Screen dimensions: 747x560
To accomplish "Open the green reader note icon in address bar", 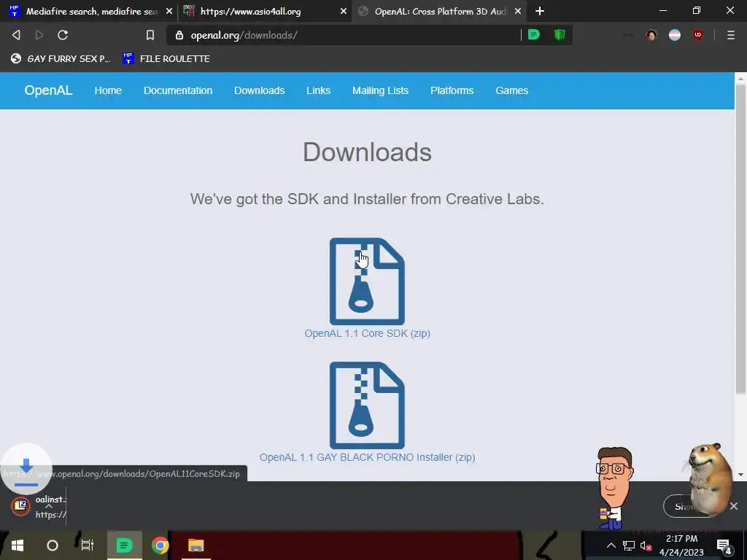I will coord(534,35).
